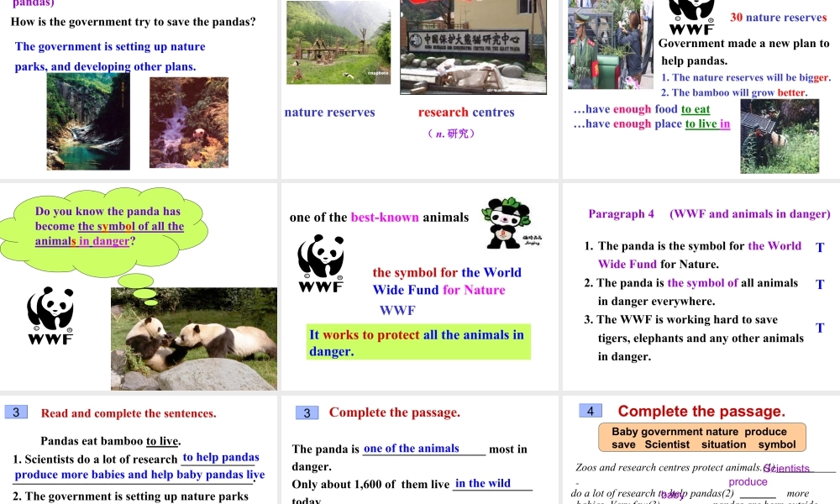Click the WWF logo beside the two pandas photo
Viewport: 840px width, 504px height.
[x=50, y=315]
